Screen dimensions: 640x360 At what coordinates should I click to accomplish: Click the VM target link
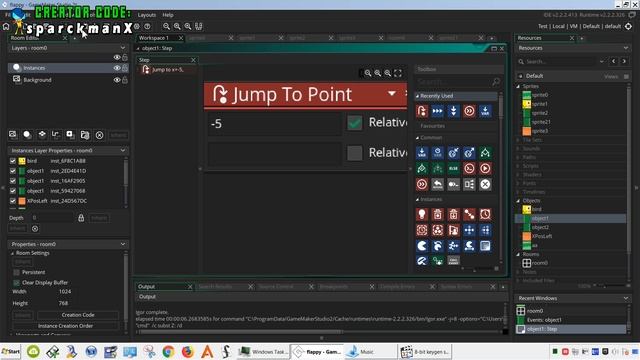click(x=573, y=26)
